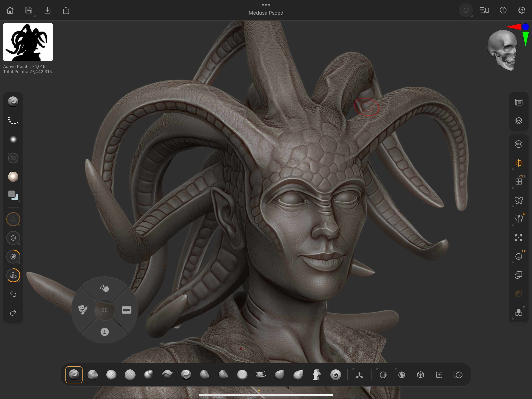Open the plus-minus radial menu segment

click(x=104, y=332)
